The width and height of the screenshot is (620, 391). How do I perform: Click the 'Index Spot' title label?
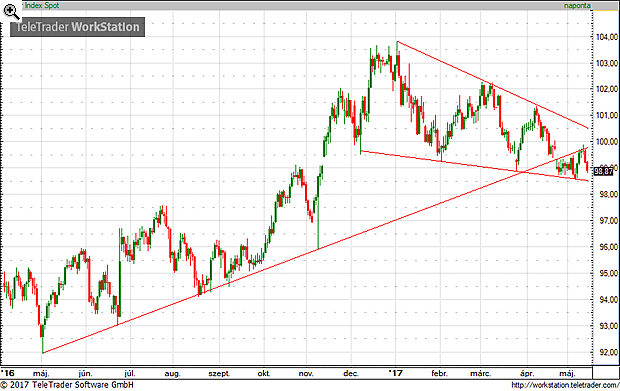click(x=42, y=6)
